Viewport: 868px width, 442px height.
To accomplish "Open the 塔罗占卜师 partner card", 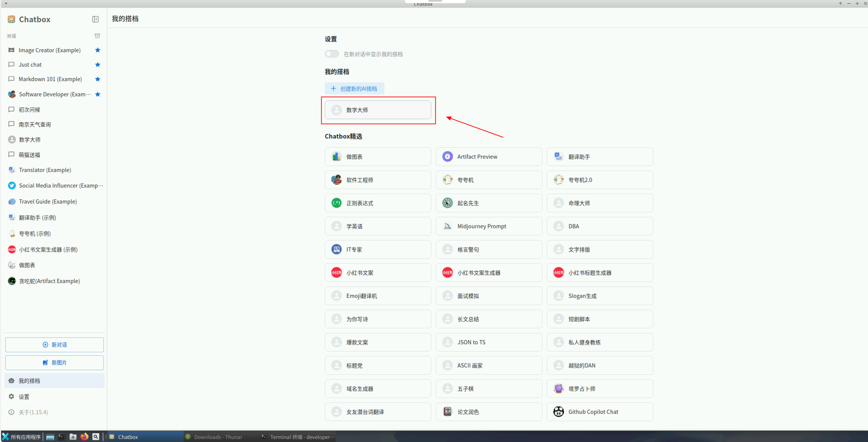I will click(600, 388).
